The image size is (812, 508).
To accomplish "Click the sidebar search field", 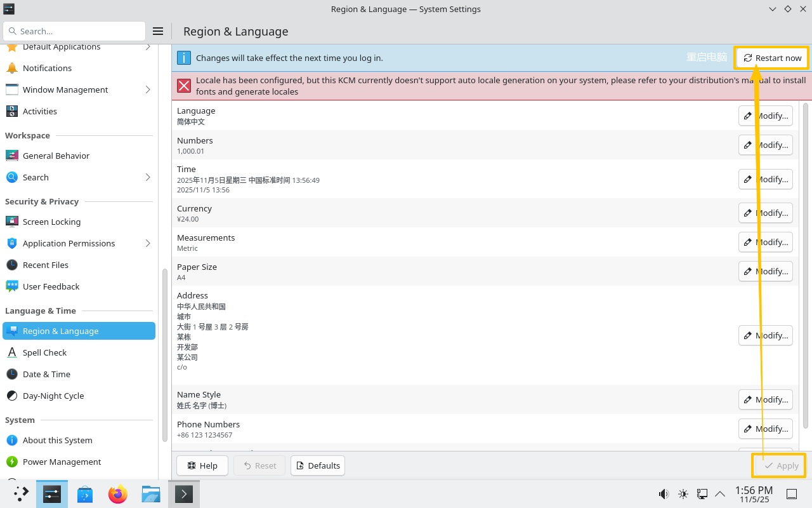I will tap(75, 31).
